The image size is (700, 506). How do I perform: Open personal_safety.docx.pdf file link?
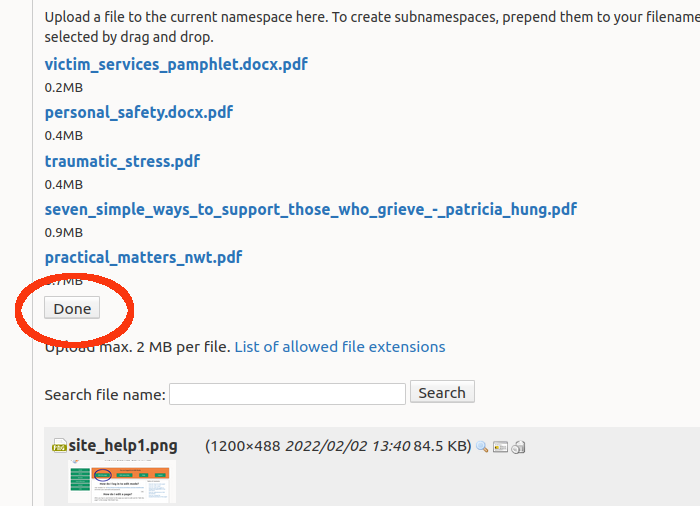tap(139, 112)
